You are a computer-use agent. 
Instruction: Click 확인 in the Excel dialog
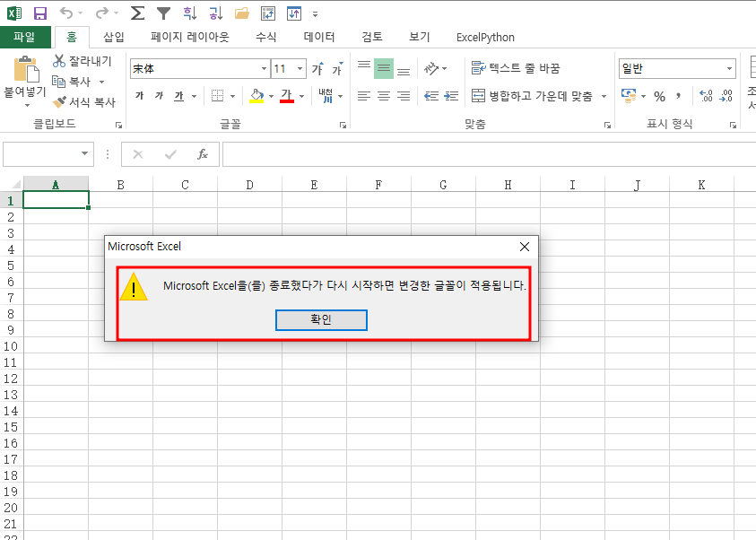321,320
